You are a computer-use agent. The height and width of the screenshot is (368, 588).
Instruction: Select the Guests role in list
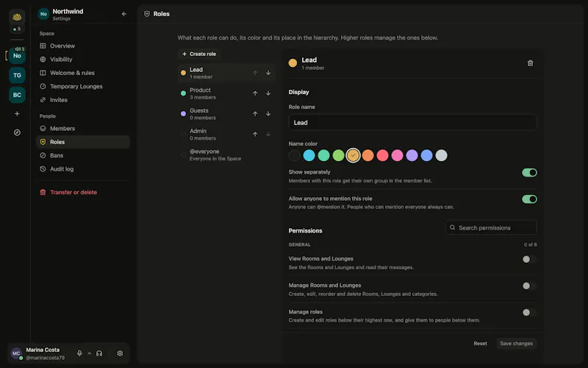pyautogui.click(x=226, y=114)
